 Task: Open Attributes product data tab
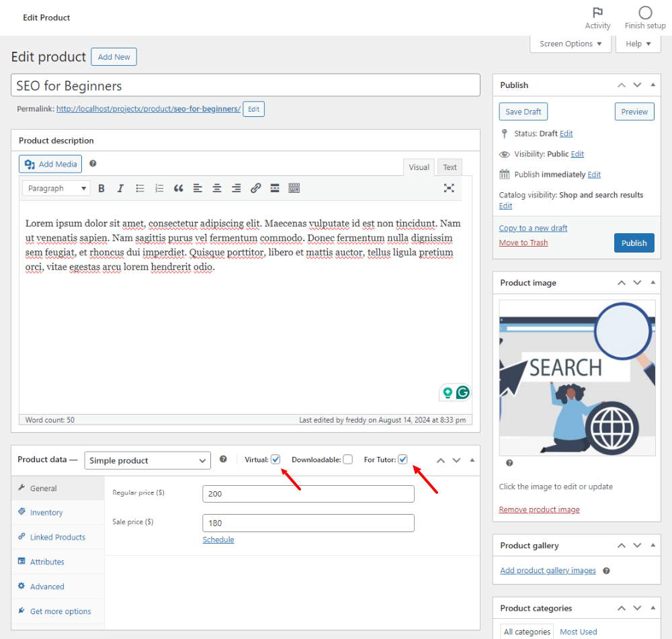[58, 562]
